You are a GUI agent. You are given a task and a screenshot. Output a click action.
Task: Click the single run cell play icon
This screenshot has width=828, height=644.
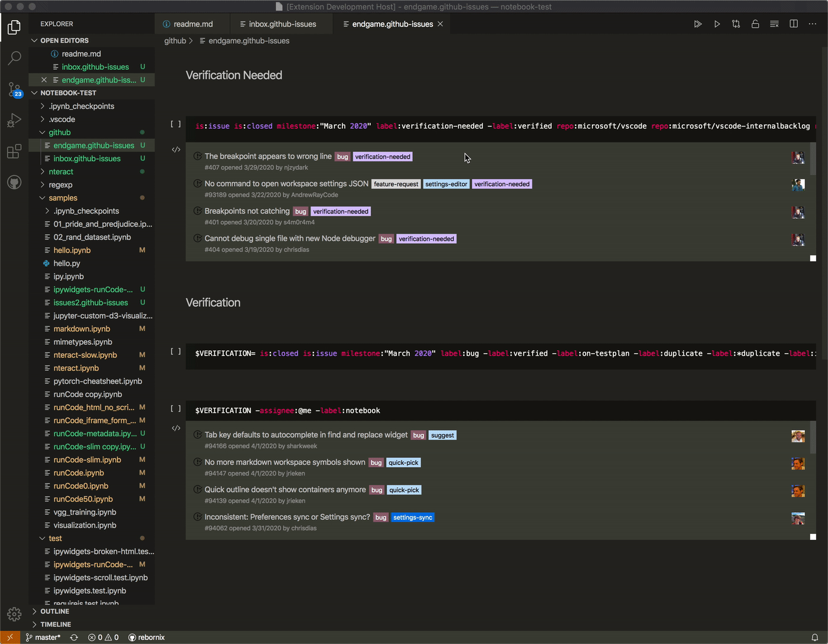pyautogui.click(x=717, y=24)
